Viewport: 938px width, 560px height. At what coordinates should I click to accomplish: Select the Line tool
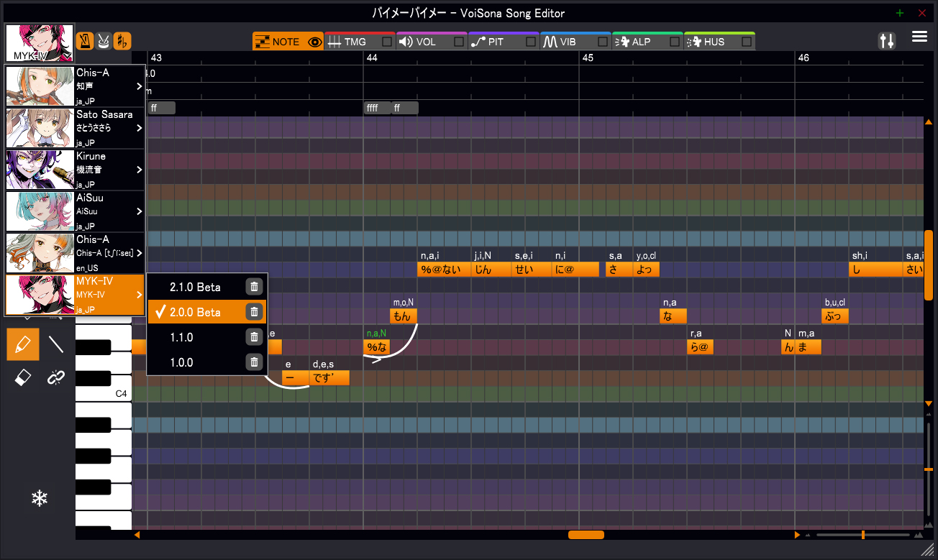(x=56, y=344)
